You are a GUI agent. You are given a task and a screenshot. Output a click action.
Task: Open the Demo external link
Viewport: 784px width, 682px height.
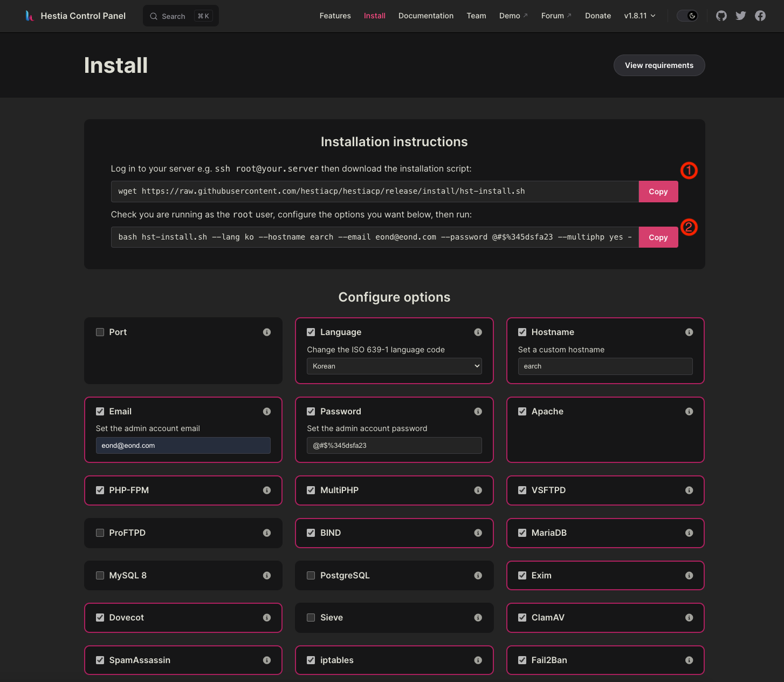513,16
